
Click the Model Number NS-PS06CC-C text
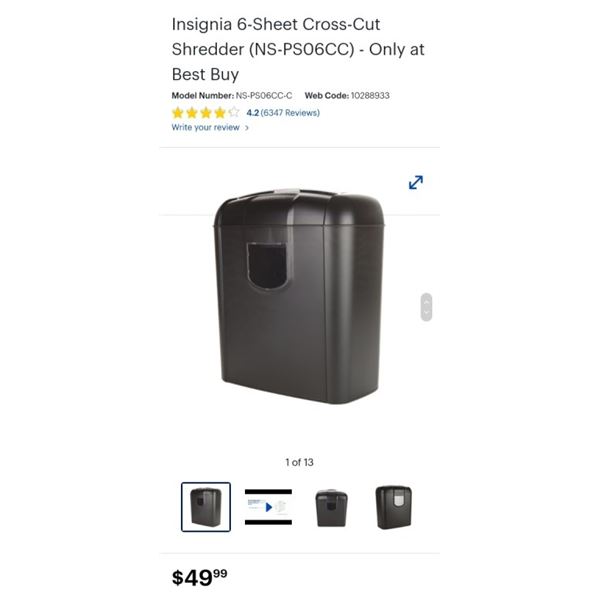(232, 95)
